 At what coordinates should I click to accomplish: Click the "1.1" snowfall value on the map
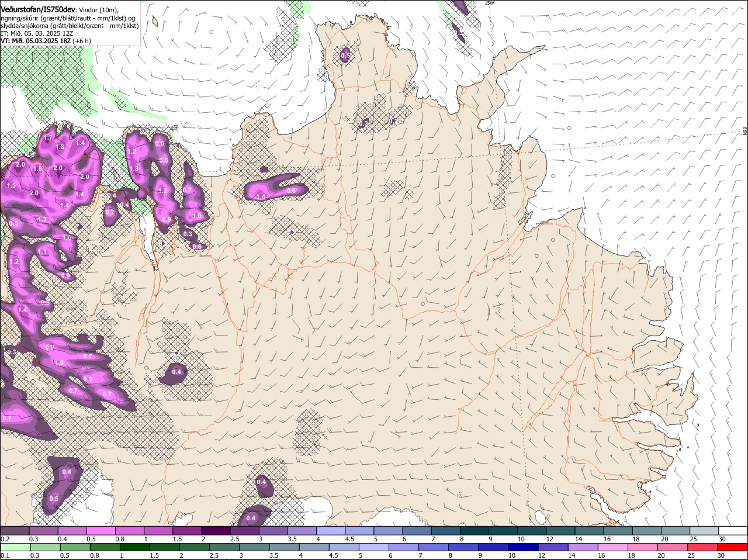pyautogui.click(x=43, y=252)
